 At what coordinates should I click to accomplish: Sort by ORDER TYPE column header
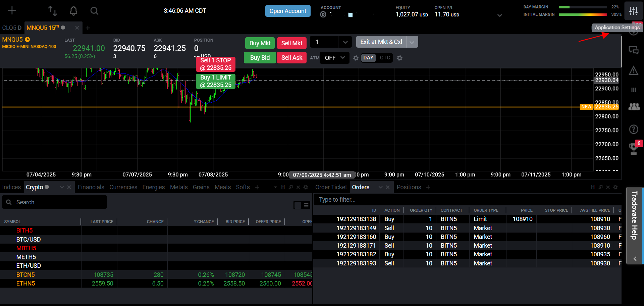[x=486, y=210]
